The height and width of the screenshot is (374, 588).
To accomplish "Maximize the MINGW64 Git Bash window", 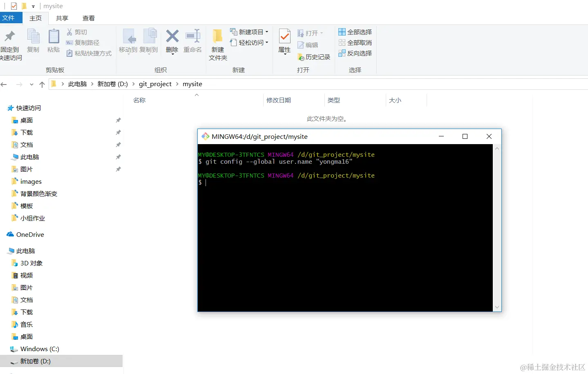I will tap(465, 136).
